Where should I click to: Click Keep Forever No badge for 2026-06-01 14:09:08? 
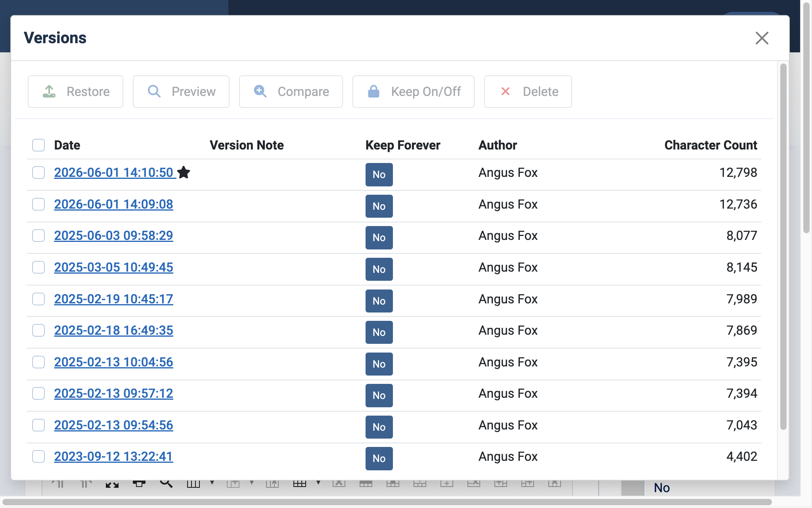379,206
